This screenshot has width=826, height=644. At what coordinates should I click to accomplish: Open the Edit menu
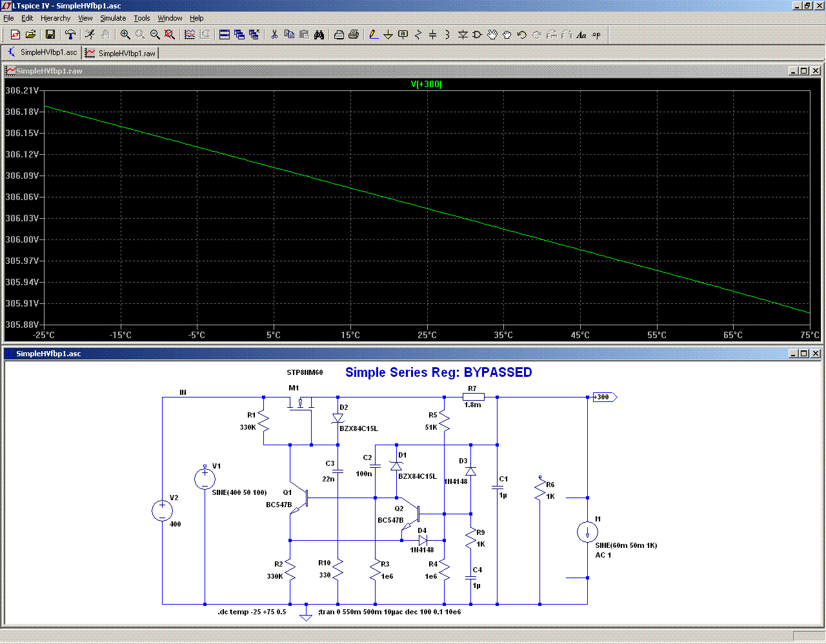pyautogui.click(x=27, y=18)
